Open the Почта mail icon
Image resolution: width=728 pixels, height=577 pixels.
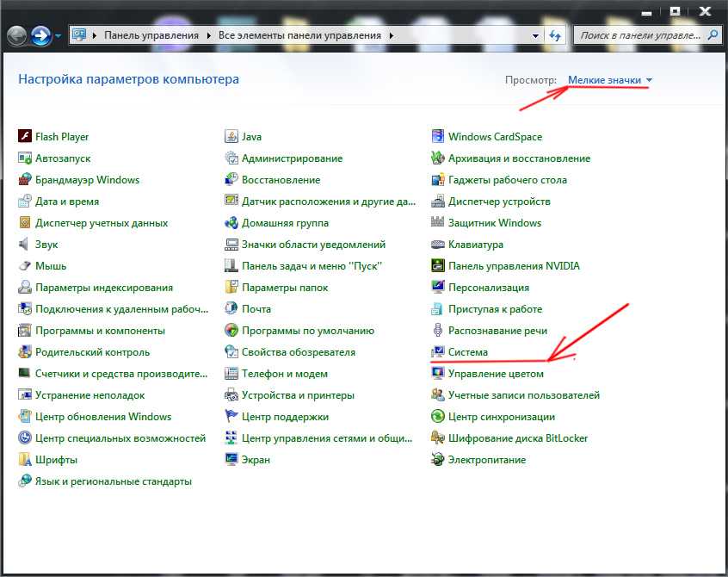(x=231, y=308)
